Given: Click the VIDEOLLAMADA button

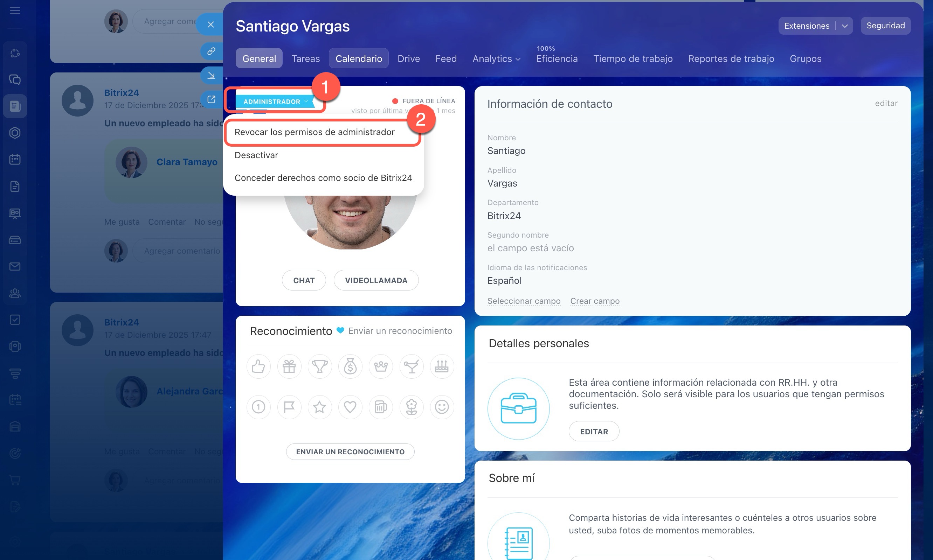Looking at the screenshot, I should pyautogui.click(x=376, y=280).
